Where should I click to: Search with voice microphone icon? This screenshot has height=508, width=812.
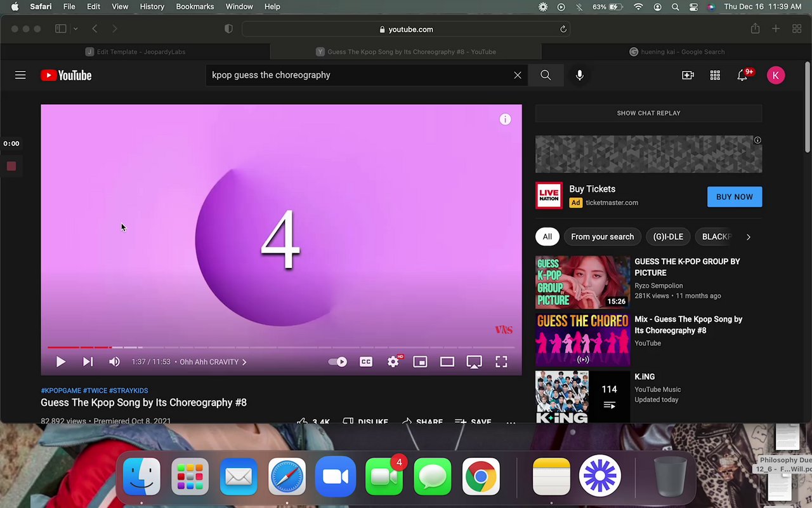pyautogui.click(x=579, y=75)
